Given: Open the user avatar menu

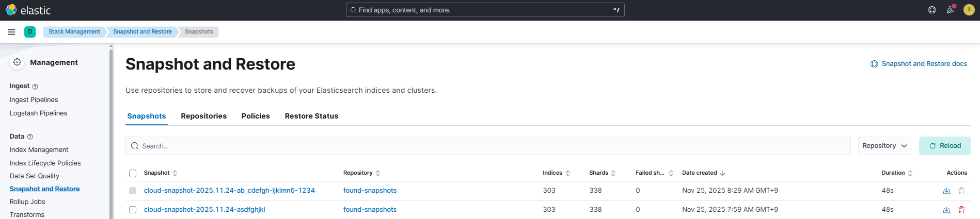Looking at the screenshot, I should coord(969,10).
